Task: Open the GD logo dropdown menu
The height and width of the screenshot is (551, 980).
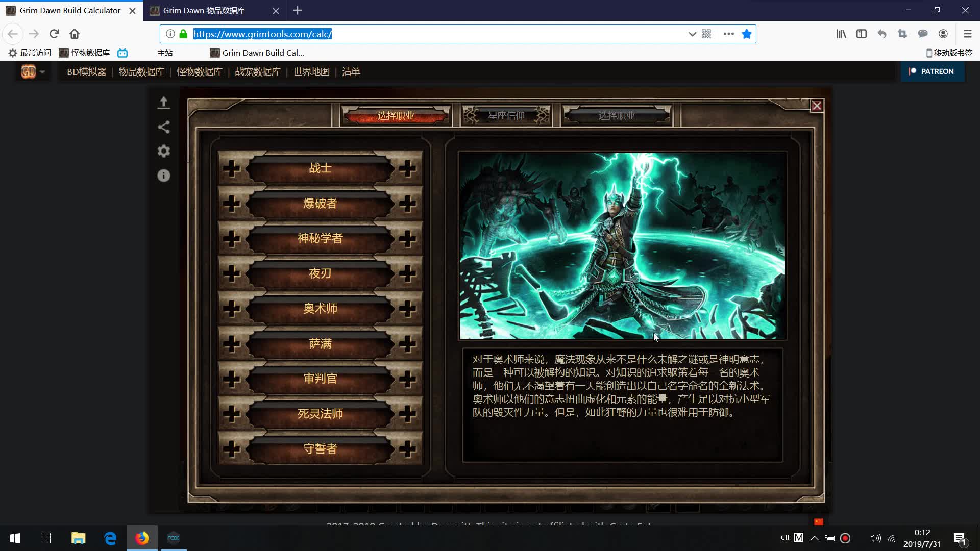Action: (33, 72)
